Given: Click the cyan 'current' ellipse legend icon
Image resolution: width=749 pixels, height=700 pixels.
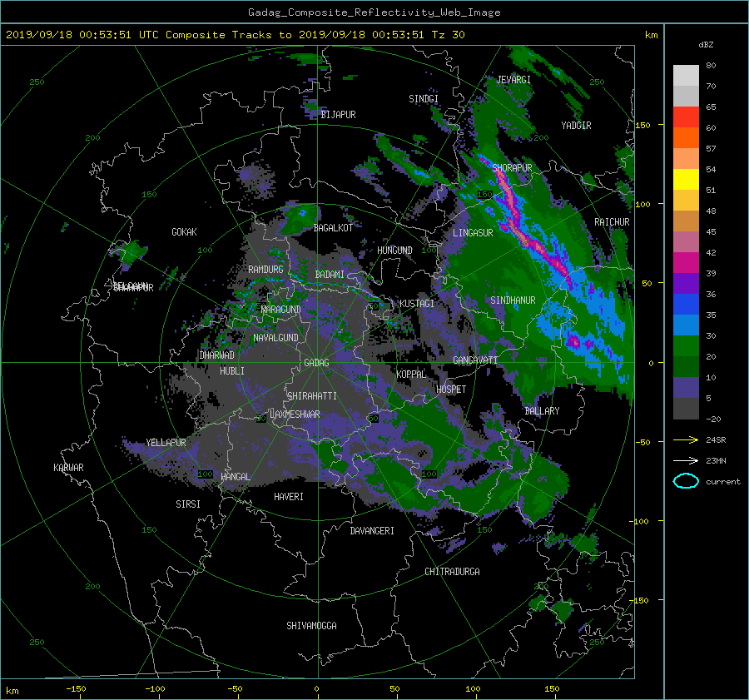Looking at the screenshot, I should [686, 481].
